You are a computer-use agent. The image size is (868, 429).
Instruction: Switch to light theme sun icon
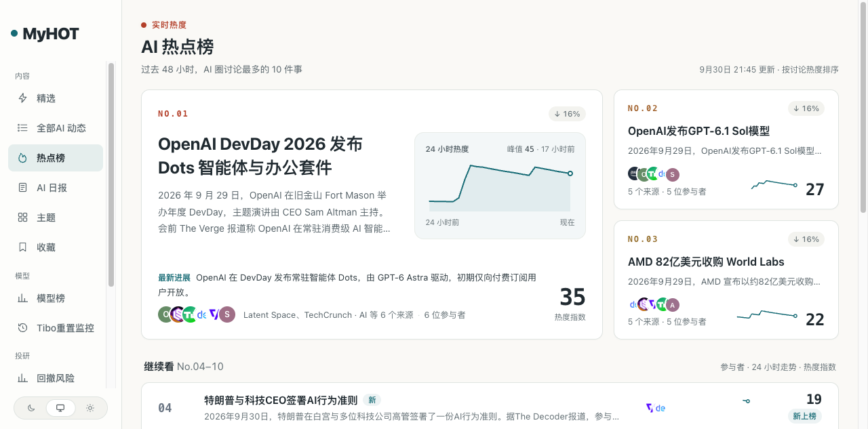90,408
